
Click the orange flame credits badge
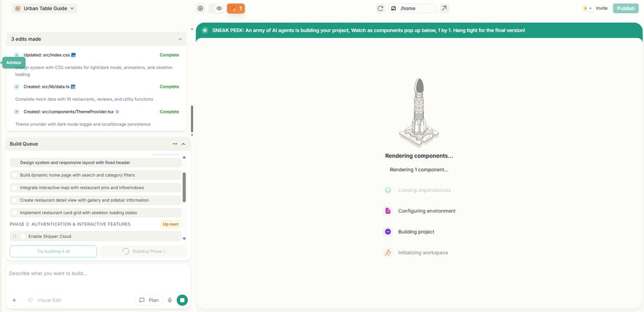236,8
